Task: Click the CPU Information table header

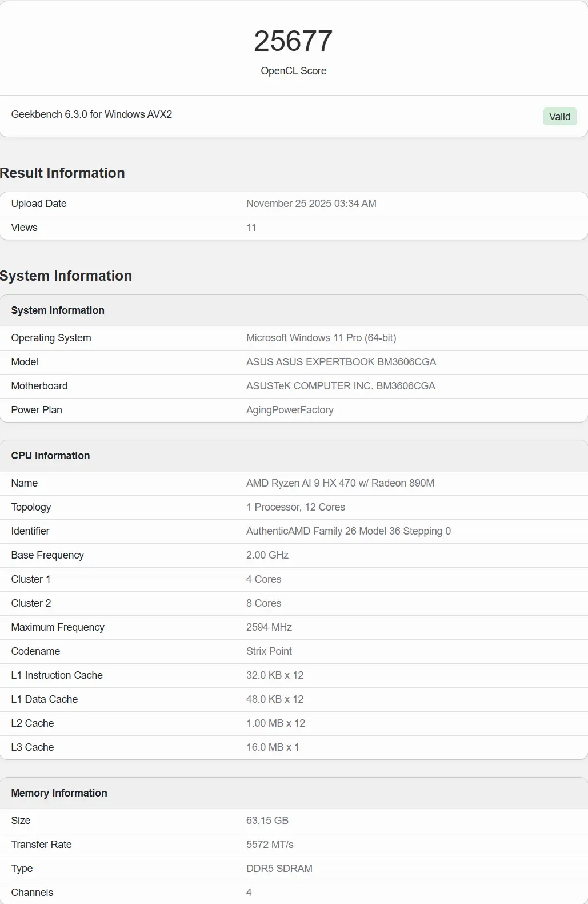Action: [x=50, y=456]
